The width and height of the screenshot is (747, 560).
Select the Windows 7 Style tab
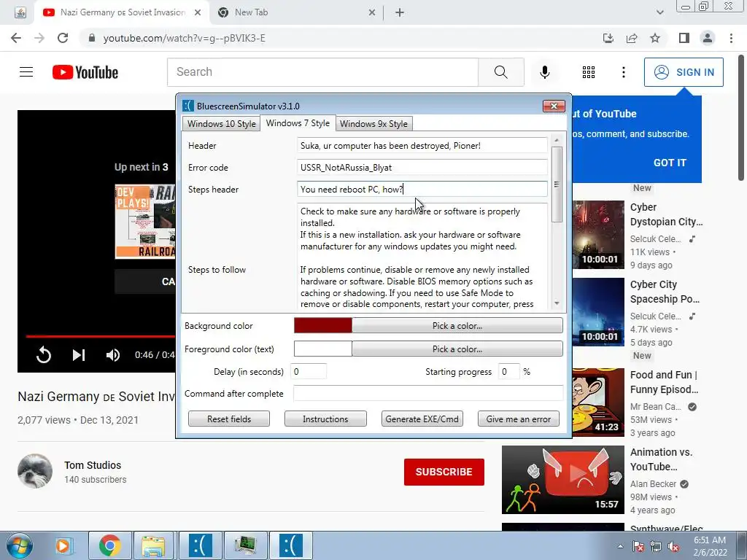(x=298, y=122)
